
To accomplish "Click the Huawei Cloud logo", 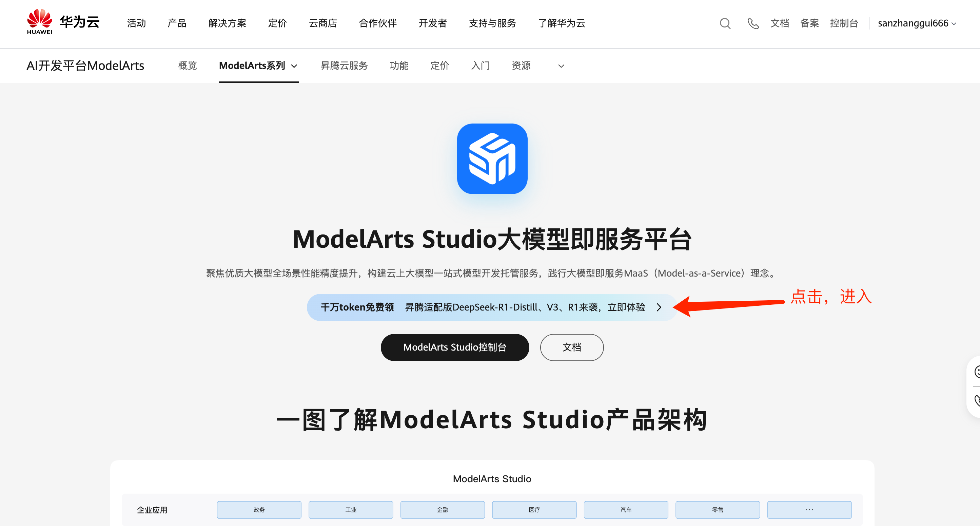I will (x=63, y=22).
